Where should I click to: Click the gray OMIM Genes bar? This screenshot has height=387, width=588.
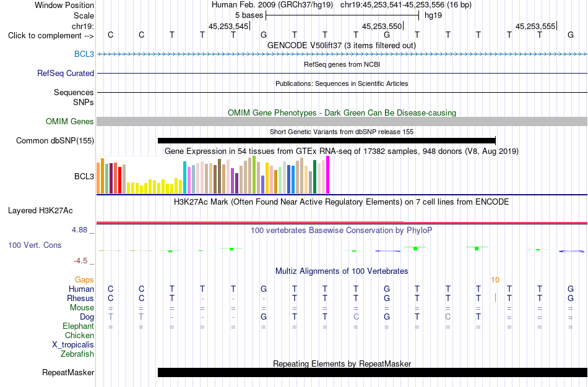[342, 121]
